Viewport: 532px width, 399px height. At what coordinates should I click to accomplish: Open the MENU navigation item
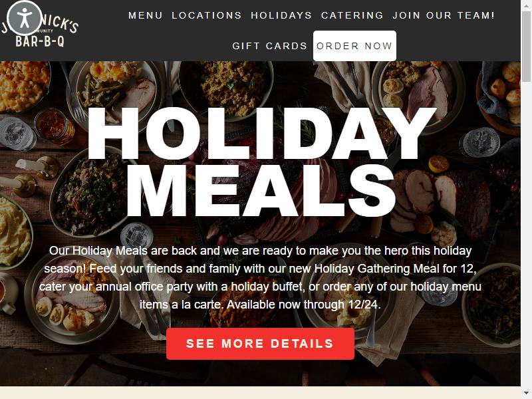pos(146,15)
